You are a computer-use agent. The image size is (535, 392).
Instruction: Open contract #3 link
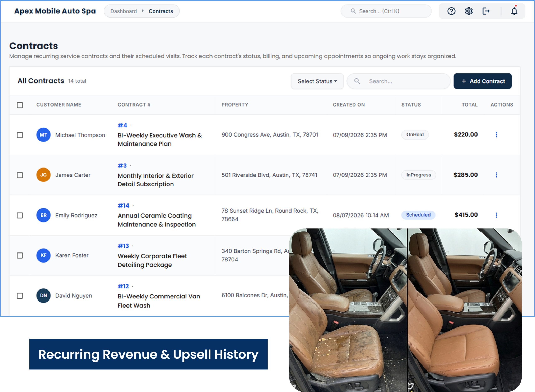(x=122, y=165)
